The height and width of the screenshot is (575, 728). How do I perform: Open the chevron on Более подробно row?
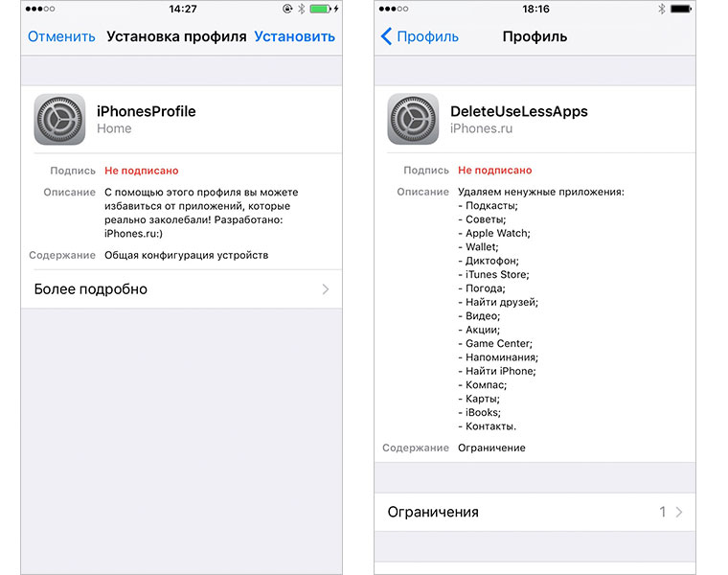(326, 289)
